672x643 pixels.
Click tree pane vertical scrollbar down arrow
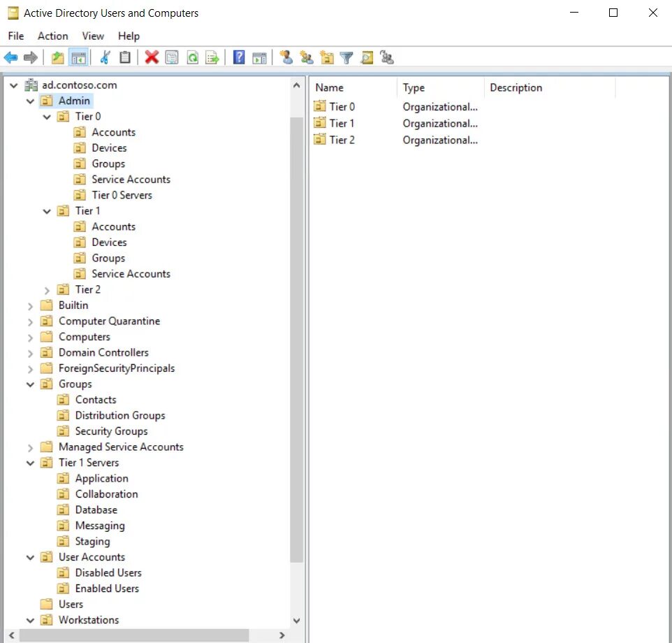pos(296,620)
